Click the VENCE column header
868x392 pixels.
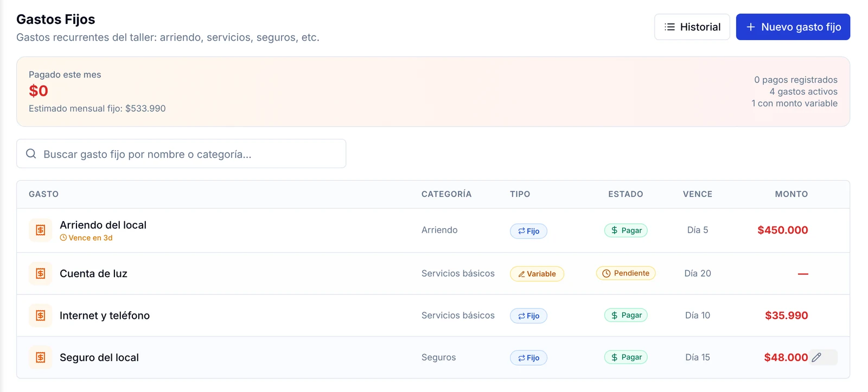[x=698, y=194]
